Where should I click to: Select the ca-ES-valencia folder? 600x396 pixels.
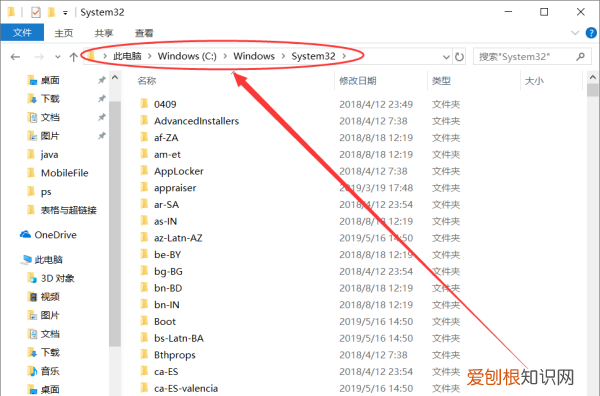pyautogui.click(x=186, y=388)
